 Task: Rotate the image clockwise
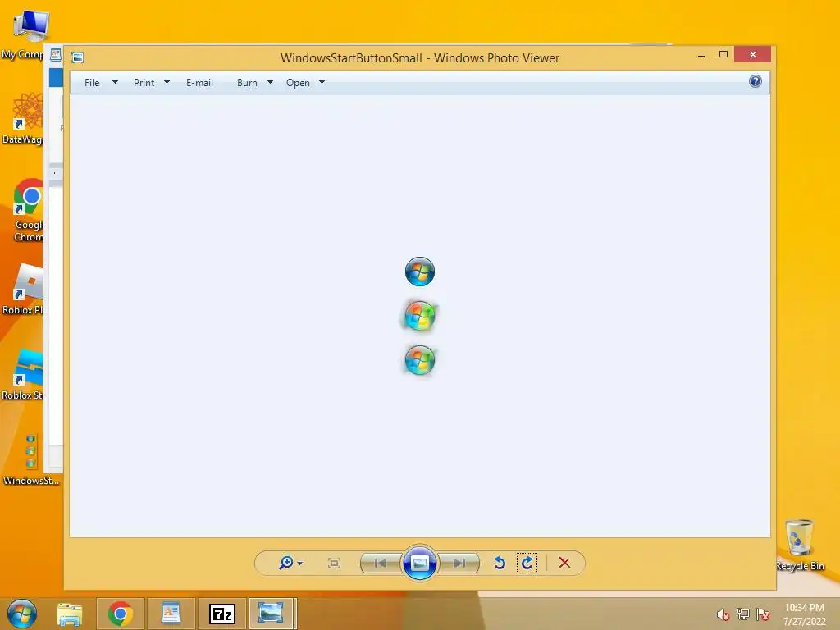tap(527, 563)
